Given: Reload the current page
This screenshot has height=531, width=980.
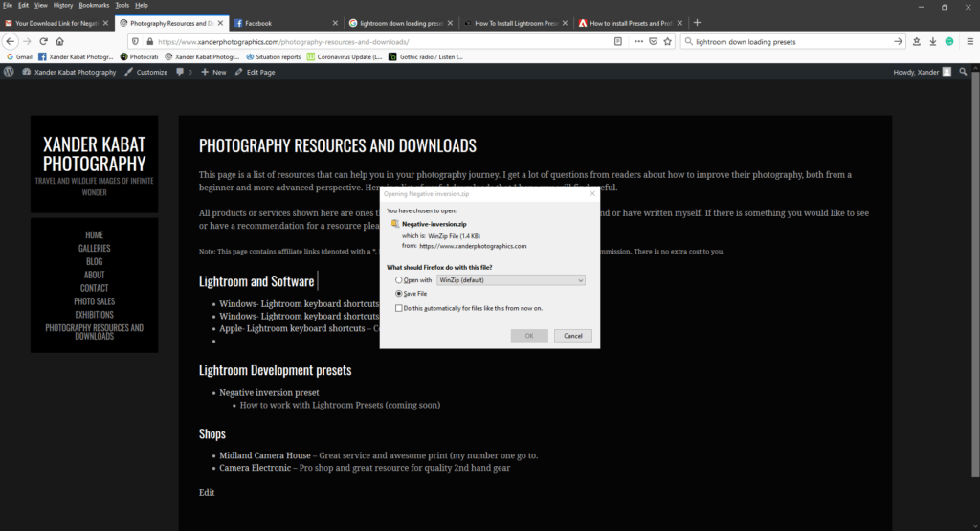Looking at the screenshot, I should pos(43,41).
